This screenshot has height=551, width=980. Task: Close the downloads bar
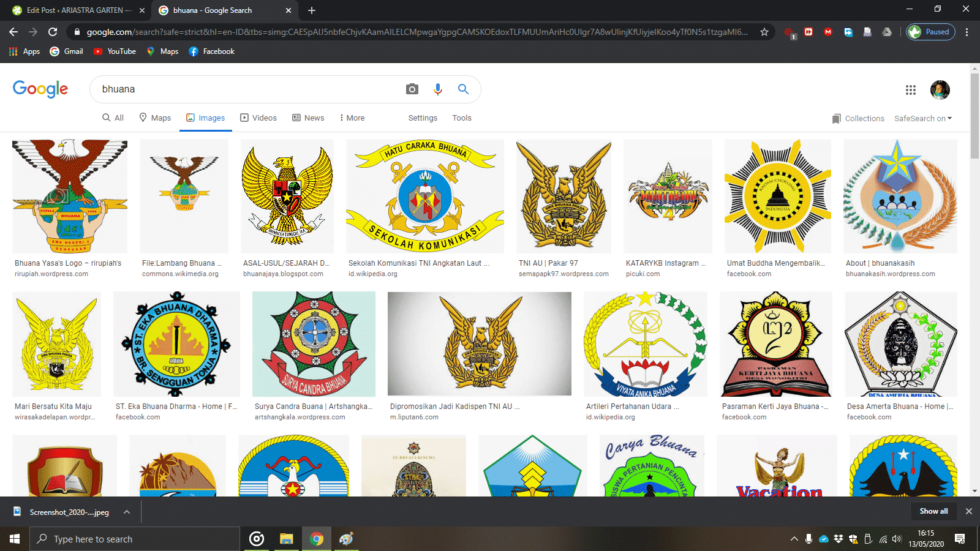(969, 511)
